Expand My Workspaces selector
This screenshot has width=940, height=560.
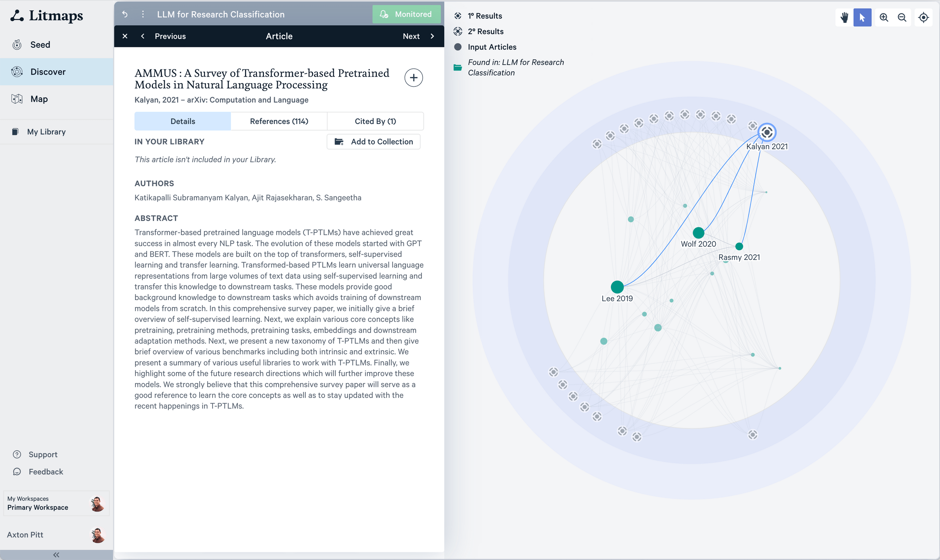(56, 503)
